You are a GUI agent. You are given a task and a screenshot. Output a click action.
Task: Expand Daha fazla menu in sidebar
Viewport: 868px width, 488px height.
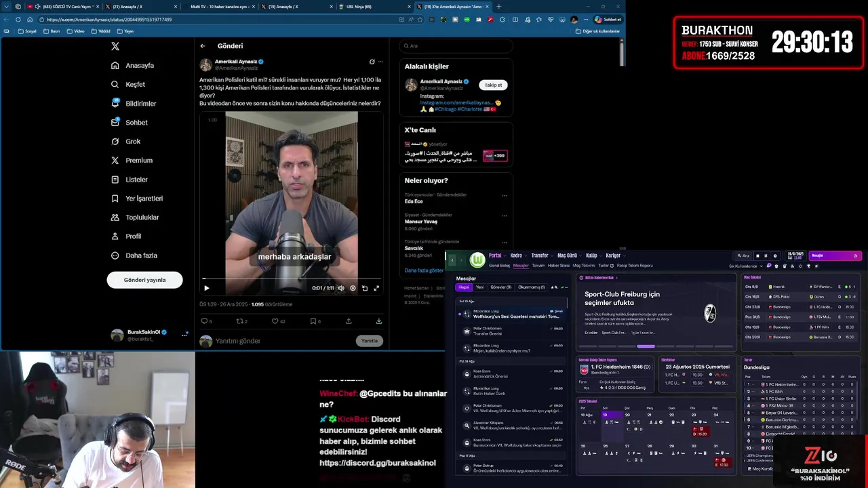(x=134, y=256)
